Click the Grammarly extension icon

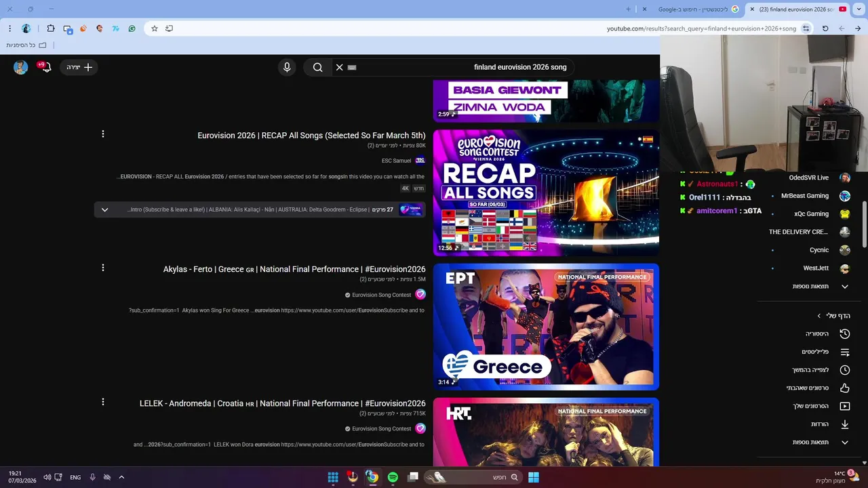tap(132, 28)
